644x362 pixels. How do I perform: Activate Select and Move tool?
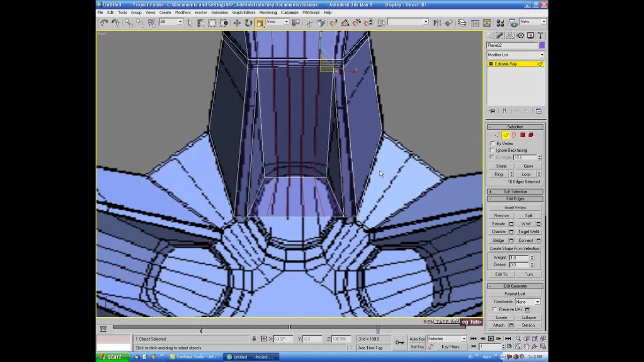coord(237,23)
